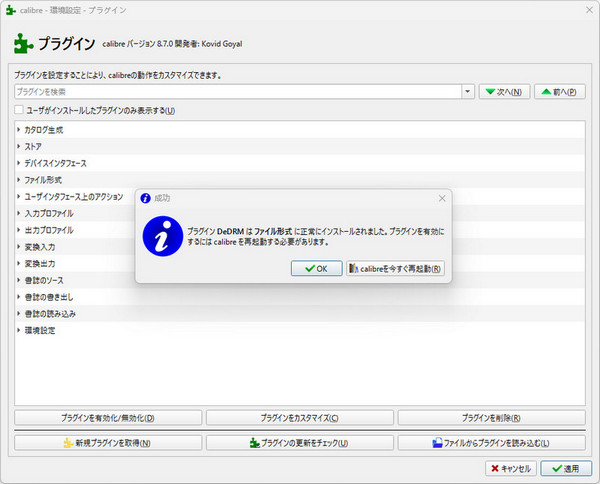The width and height of the screenshot is (600, 484).
Task: Click the 適用 apply button
Action: pyautogui.click(x=566, y=468)
